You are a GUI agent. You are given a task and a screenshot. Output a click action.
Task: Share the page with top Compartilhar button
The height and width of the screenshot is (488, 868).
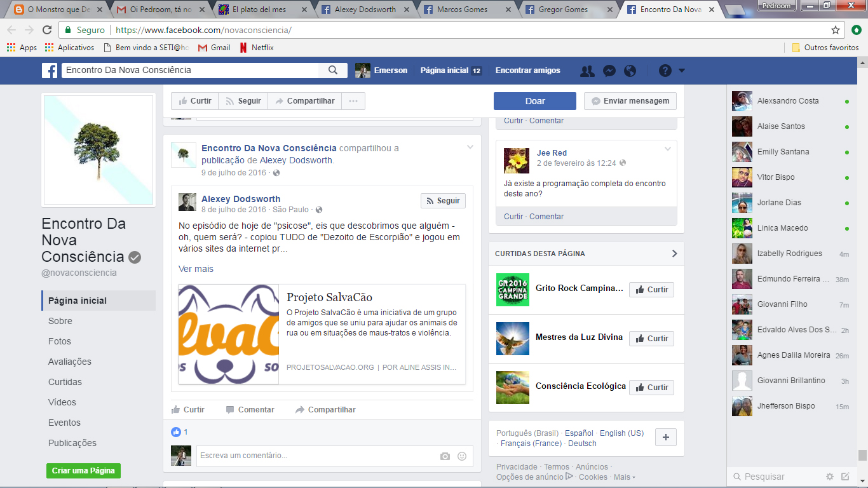(x=304, y=101)
